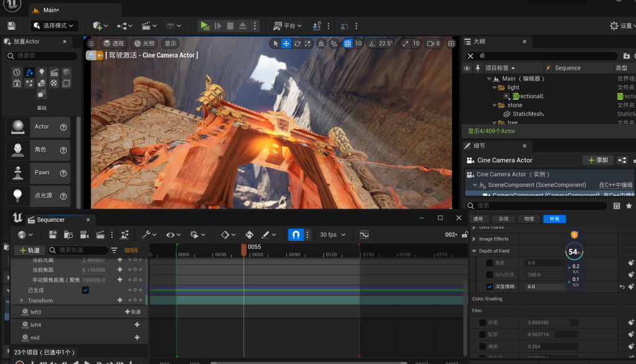This screenshot has height=364, width=636.
Task: Click the 搜索类 search field in Place Actors
Action: [x=42, y=56]
